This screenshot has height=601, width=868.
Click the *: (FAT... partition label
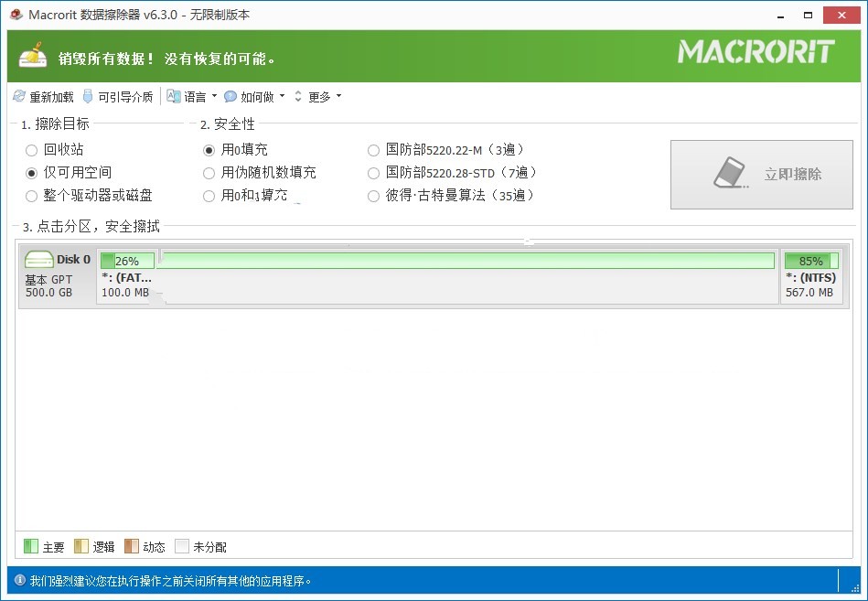pyautogui.click(x=127, y=277)
